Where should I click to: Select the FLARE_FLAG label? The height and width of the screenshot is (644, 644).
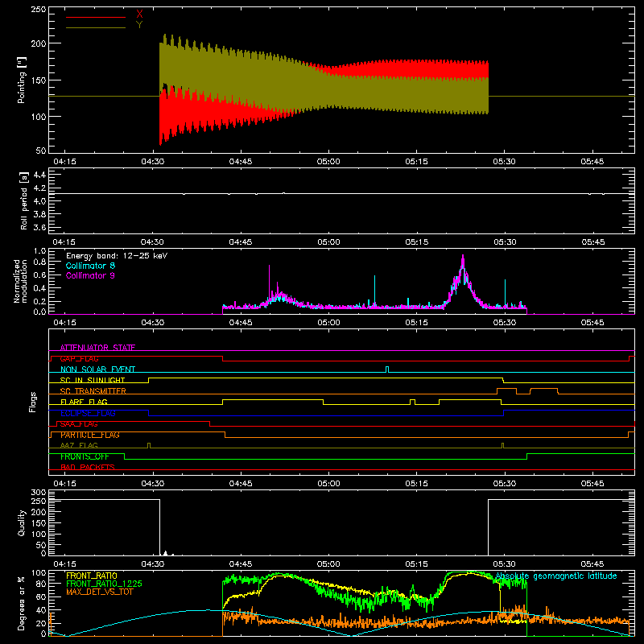(84, 402)
